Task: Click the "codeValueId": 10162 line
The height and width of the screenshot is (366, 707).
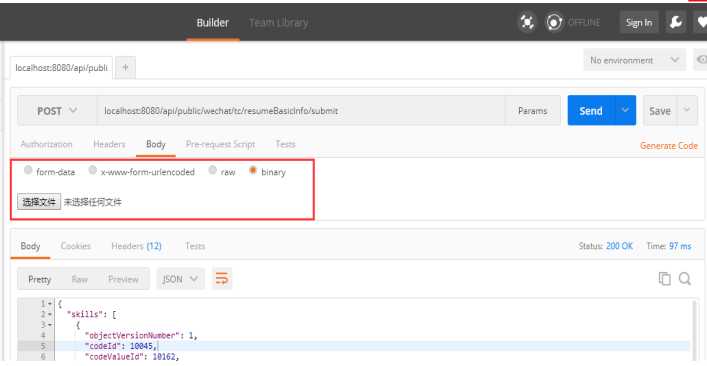Action: tap(132, 357)
